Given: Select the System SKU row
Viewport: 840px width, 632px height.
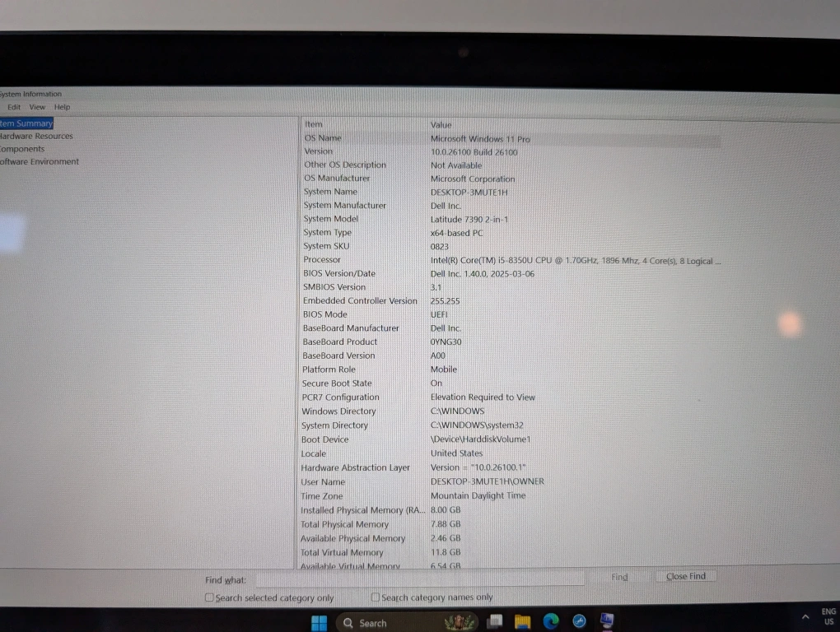Looking at the screenshot, I should pyautogui.click(x=511, y=246).
